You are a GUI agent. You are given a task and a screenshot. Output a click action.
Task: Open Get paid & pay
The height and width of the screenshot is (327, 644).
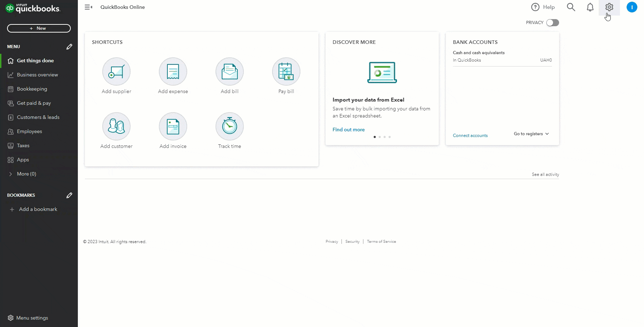pyautogui.click(x=39, y=103)
